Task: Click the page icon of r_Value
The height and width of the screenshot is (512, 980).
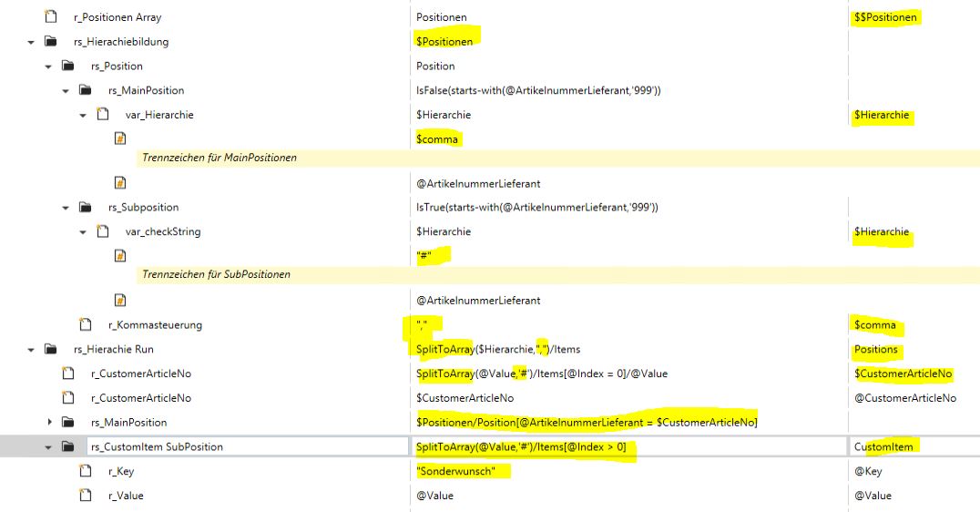Action: pyautogui.click(x=86, y=495)
